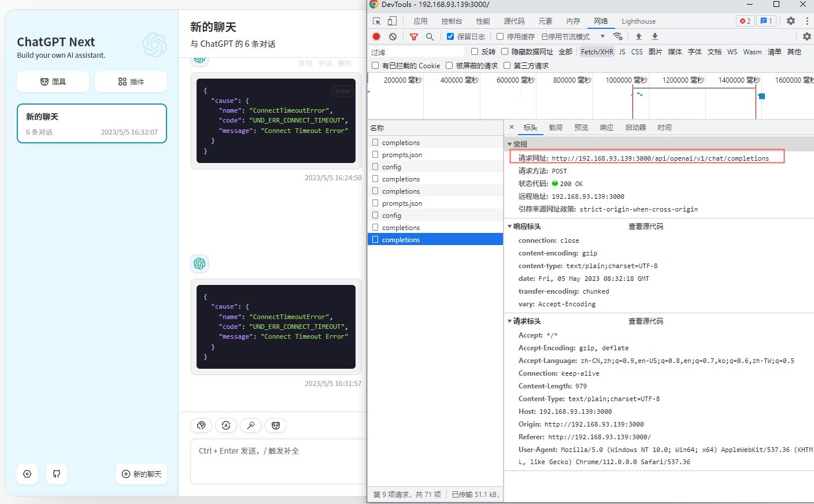This screenshot has width=814, height=504.
Task: Import HAR file via upload arrow icon
Action: [640, 36]
